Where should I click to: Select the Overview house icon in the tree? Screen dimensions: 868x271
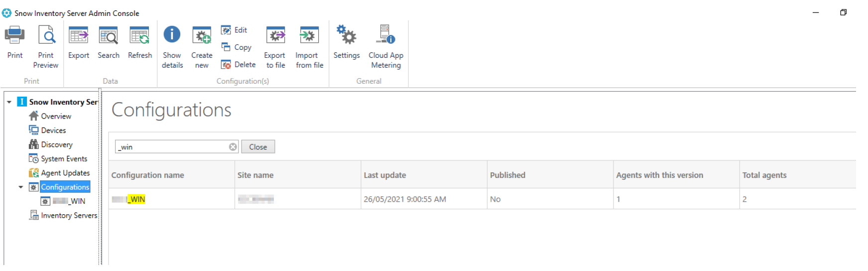tap(33, 116)
